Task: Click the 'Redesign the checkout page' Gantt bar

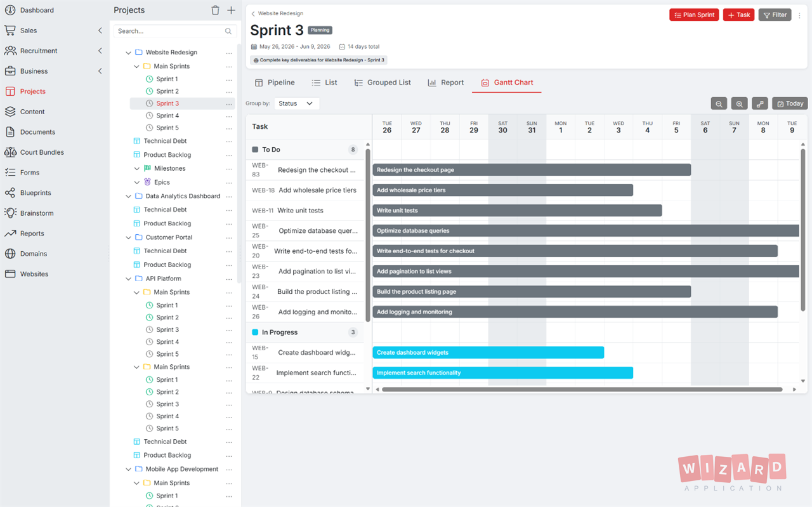Action: [532, 170]
